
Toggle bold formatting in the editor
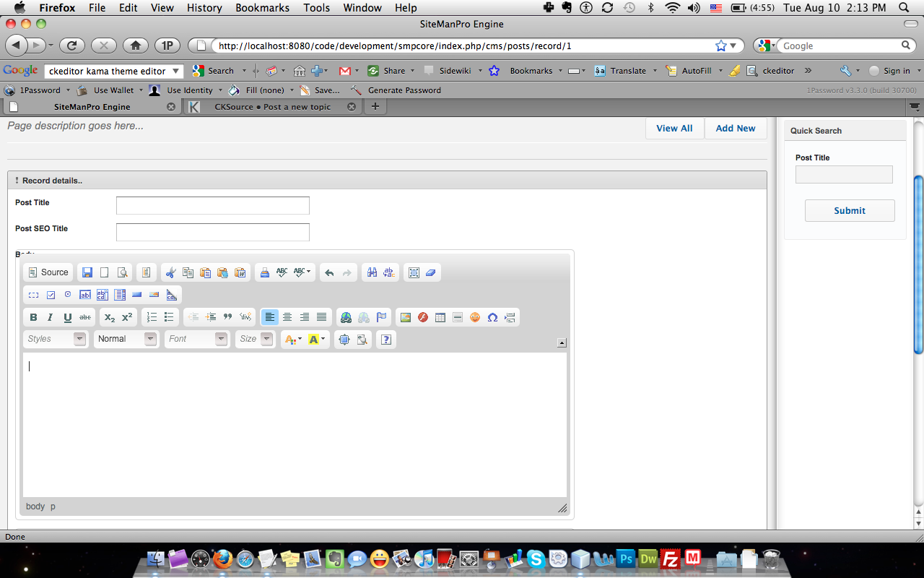click(33, 317)
